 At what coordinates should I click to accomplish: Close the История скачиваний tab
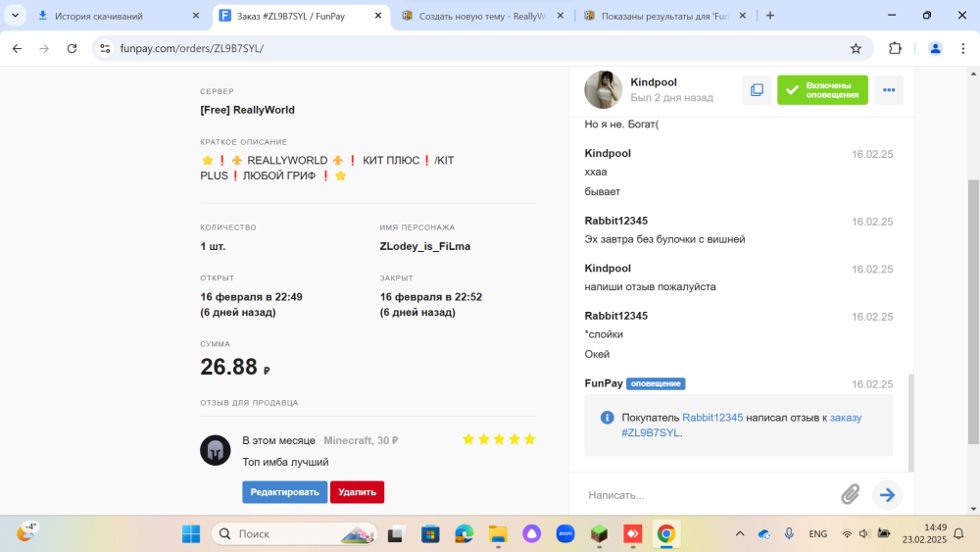[196, 17]
